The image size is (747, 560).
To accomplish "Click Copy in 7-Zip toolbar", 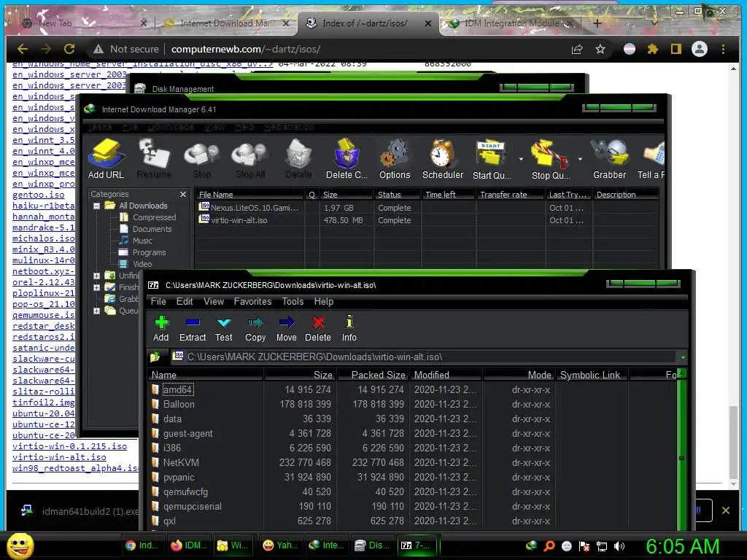I will (x=255, y=329).
